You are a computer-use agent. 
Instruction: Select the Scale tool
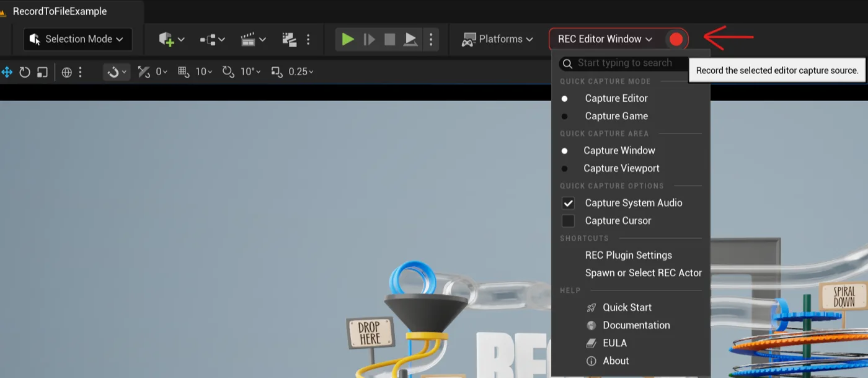(42, 72)
